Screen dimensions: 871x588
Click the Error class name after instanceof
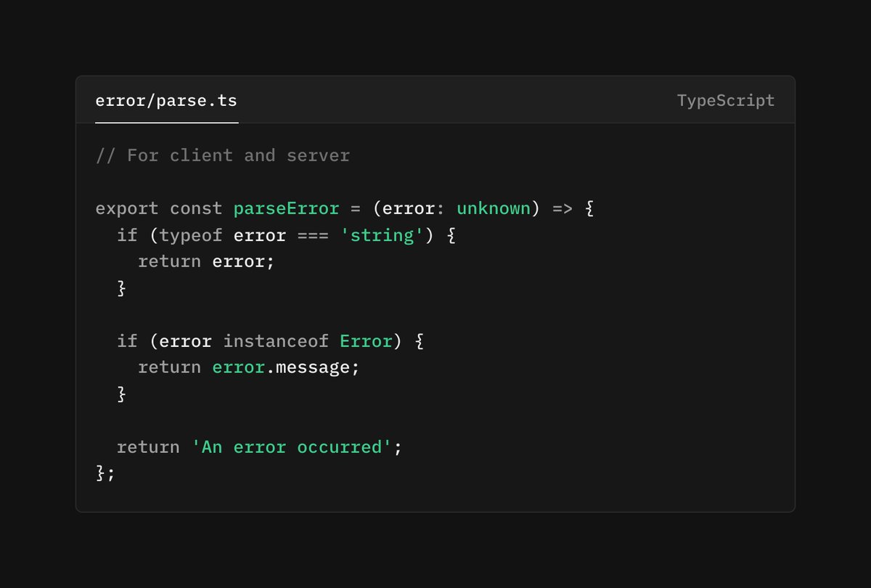(366, 341)
